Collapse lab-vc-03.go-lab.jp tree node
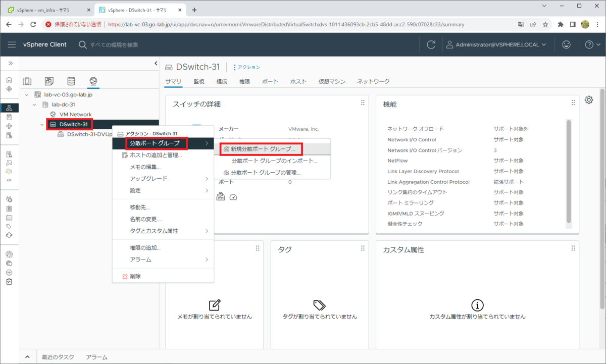This screenshot has width=606, height=364. tap(27, 94)
